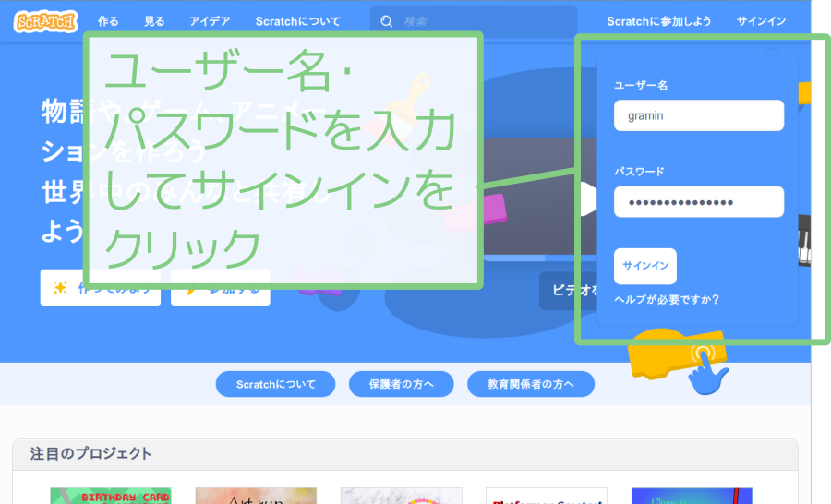This screenshot has height=504, width=831.
Task: Open the Platformer project thumbnail
Action: (x=547, y=496)
